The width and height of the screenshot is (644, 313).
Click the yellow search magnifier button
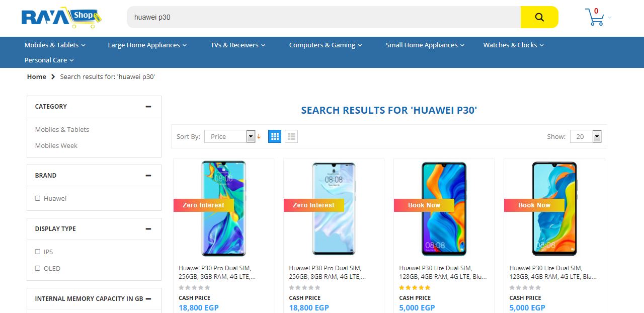coord(539,17)
